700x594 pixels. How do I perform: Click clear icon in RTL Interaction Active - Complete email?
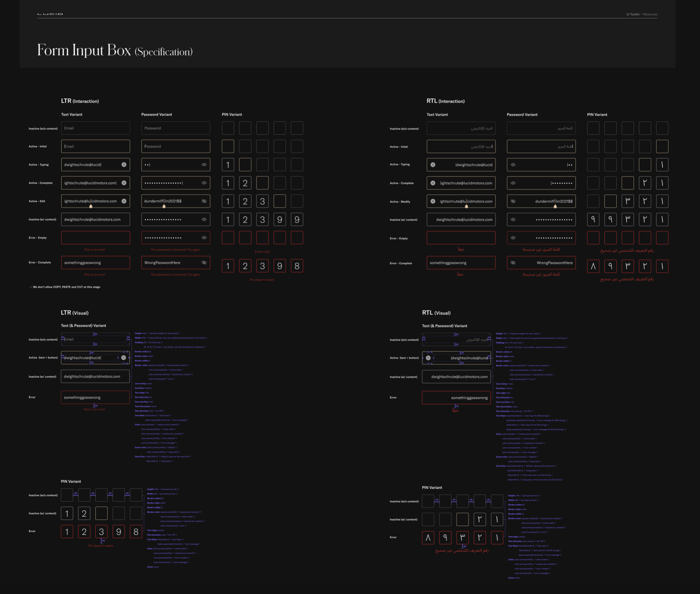click(x=433, y=183)
